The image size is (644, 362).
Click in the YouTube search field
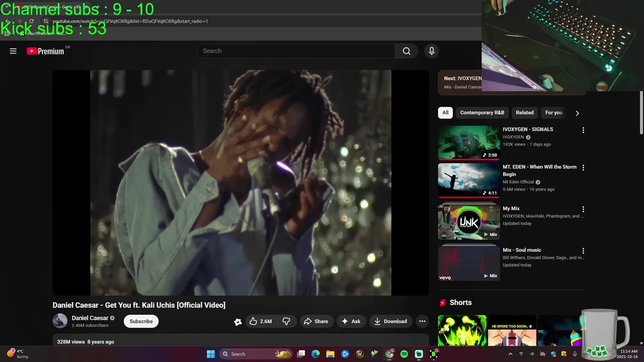click(x=296, y=51)
